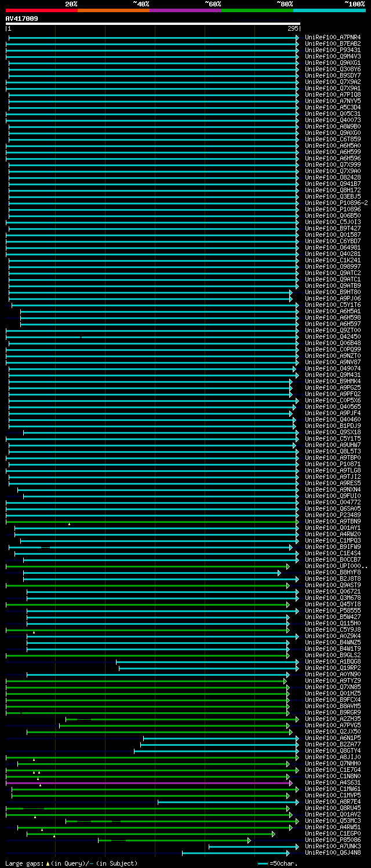Select hit label UniRef100_B4WNZ5
Screen dimensions: 371x868
[x=333, y=642]
